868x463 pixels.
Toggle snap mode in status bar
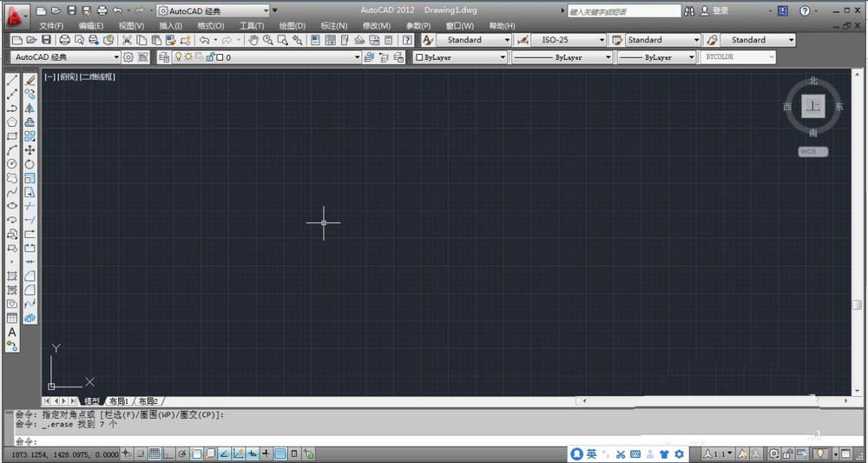pyautogui.click(x=141, y=453)
